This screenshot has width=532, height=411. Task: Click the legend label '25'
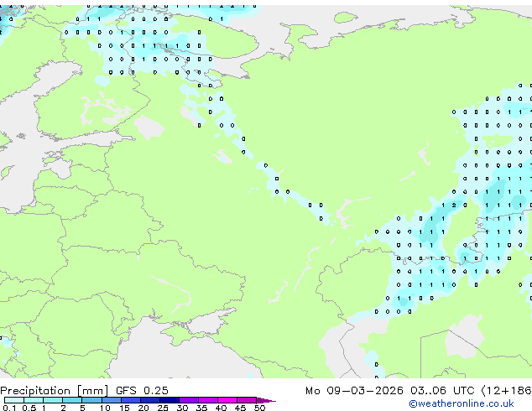[x=163, y=408]
